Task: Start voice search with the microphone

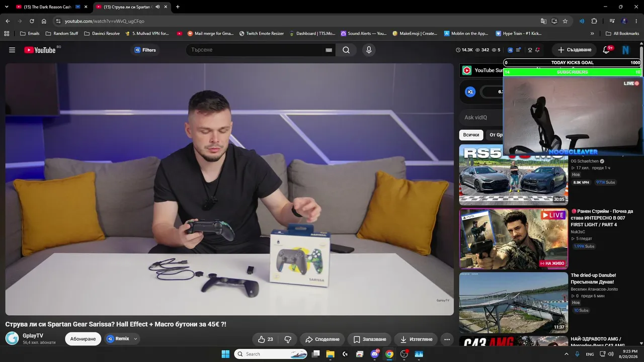Action: (x=369, y=50)
